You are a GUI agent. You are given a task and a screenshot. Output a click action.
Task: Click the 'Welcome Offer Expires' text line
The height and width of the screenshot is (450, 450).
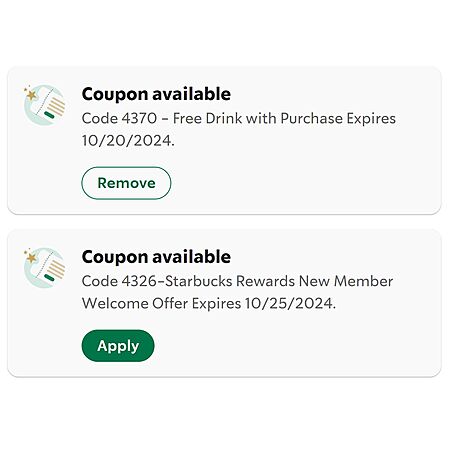point(161,303)
